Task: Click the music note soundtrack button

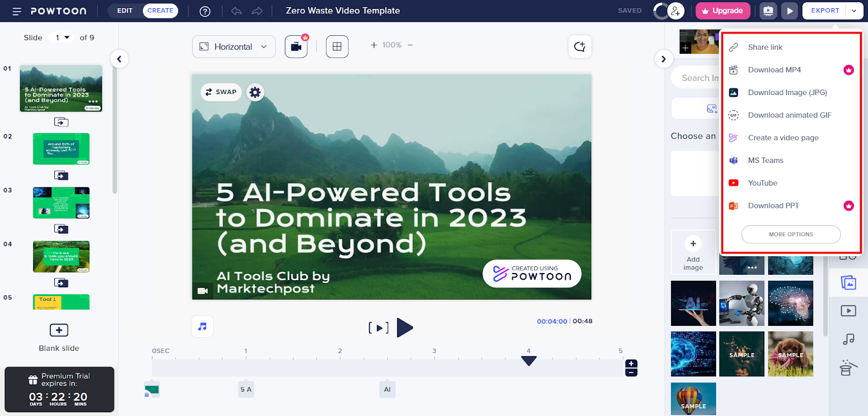Action: pyautogui.click(x=202, y=326)
